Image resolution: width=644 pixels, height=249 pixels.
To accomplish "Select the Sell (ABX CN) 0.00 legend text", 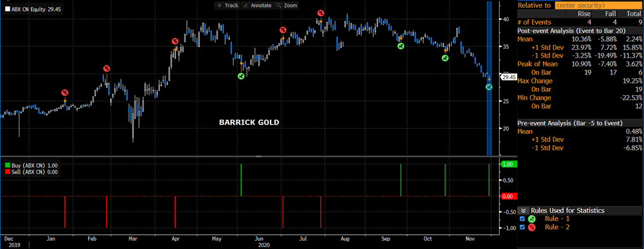I will tap(34, 173).
